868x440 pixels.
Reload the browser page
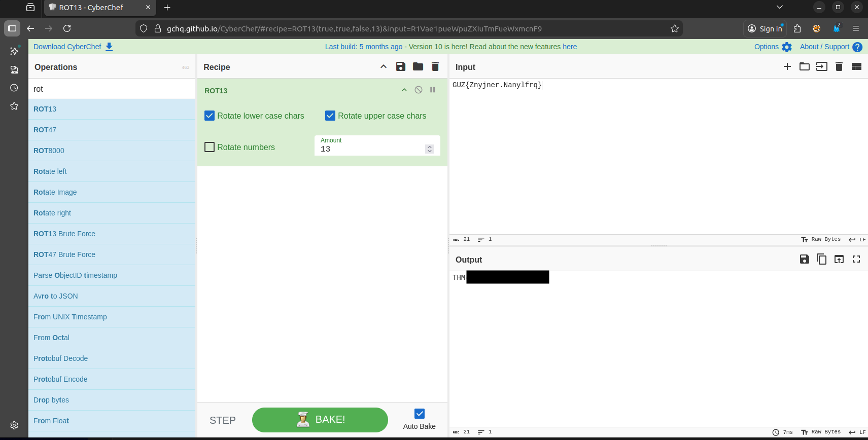click(67, 28)
